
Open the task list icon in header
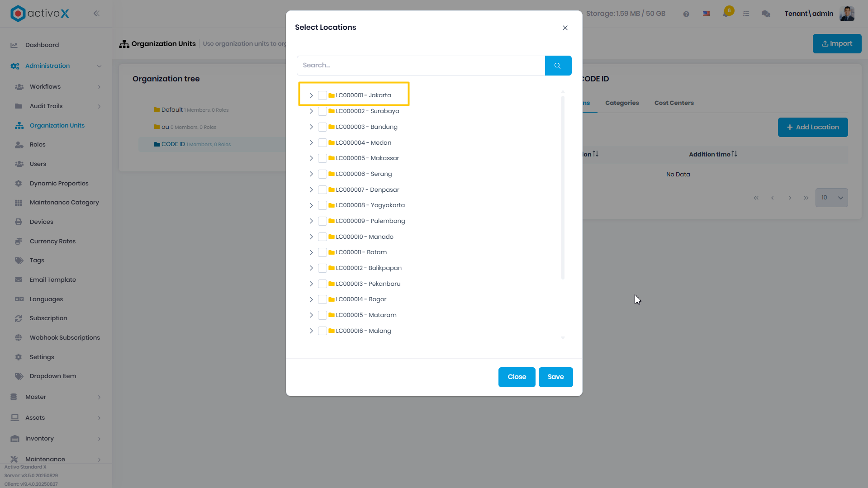tap(746, 14)
